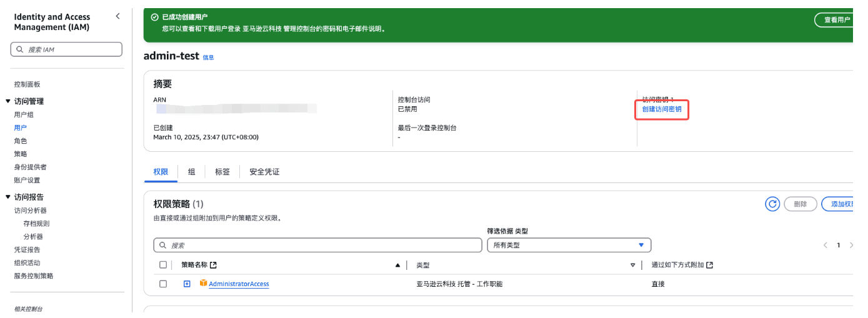
Task: Open 存档规则 in sidebar
Action: (36, 224)
